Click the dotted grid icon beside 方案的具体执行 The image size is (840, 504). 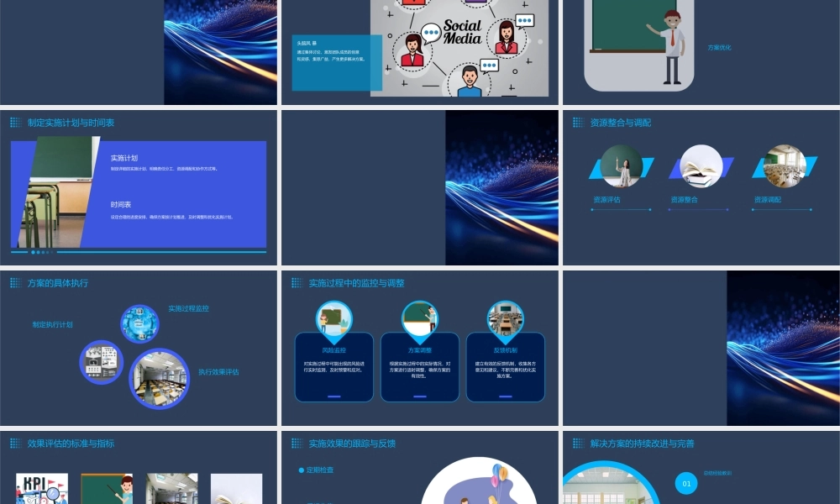[x=16, y=283]
